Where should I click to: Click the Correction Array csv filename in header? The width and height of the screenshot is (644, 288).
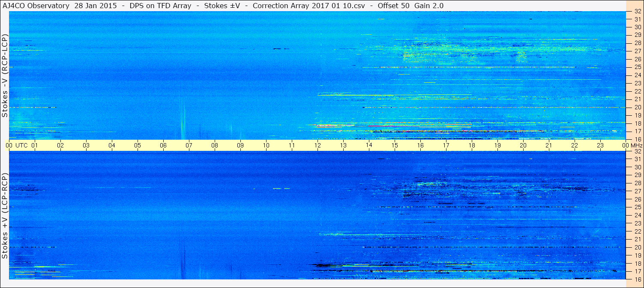coord(308,5)
